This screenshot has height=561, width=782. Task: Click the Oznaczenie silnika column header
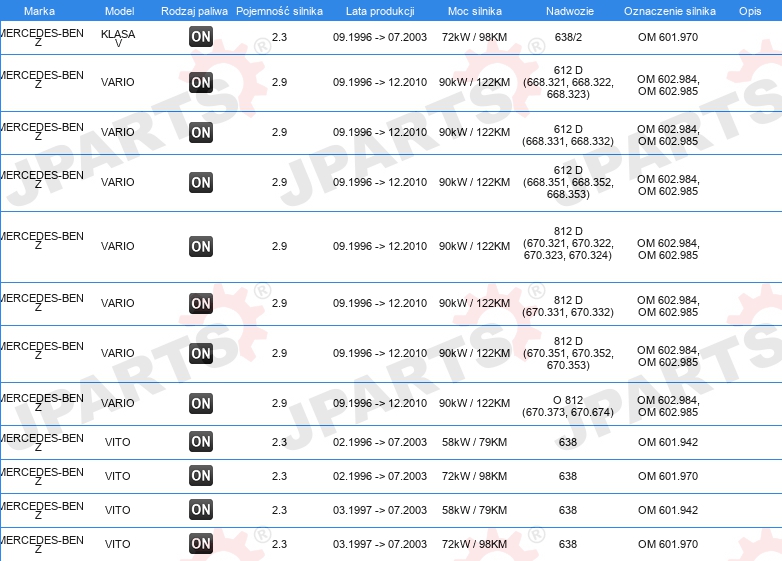[x=670, y=11]
